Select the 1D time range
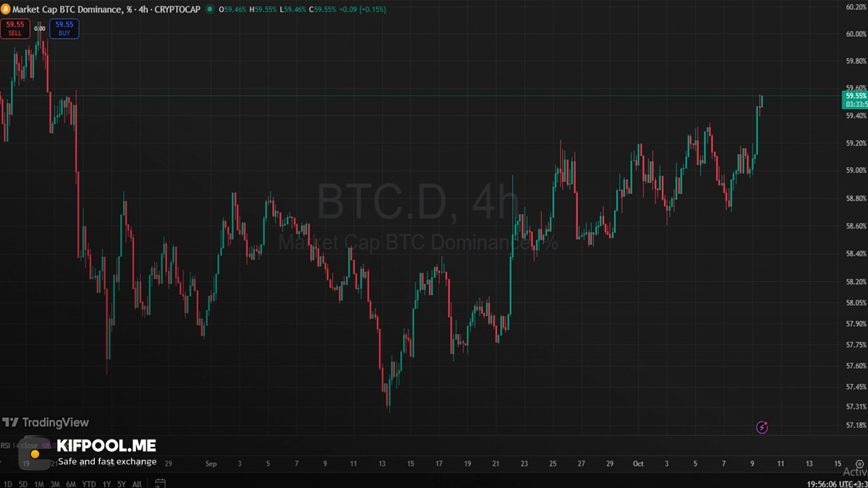The height and width of the screenshot is (488, 868). coord(7,484)
